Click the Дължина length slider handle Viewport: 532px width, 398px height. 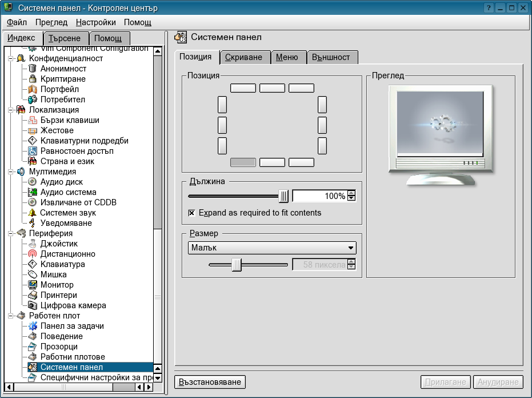[284, 196]
